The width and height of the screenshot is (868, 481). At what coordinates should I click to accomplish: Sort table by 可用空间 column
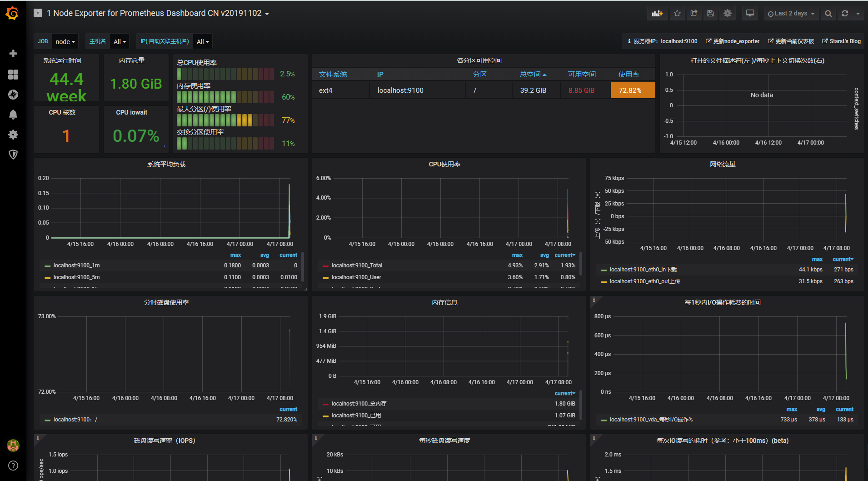582,75
